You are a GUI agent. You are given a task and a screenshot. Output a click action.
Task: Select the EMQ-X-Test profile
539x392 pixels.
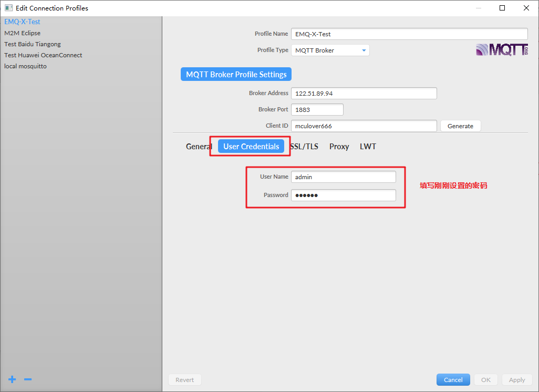(23, 22)
